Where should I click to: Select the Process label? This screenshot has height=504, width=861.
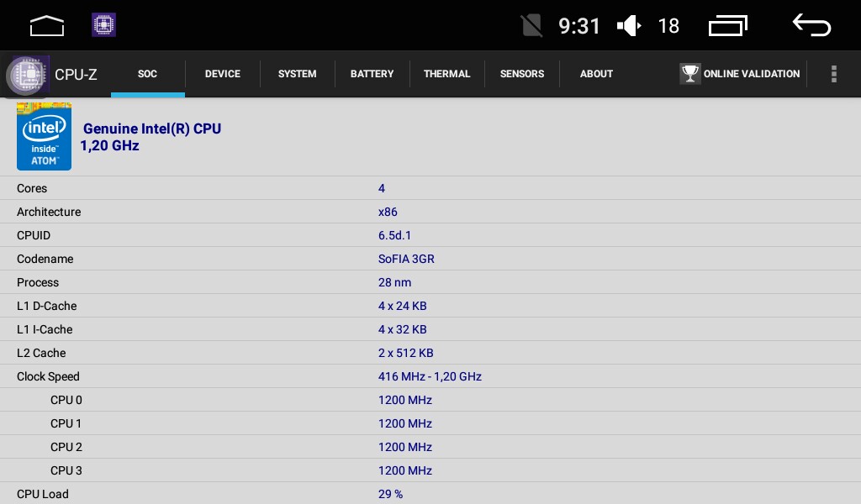38,282
